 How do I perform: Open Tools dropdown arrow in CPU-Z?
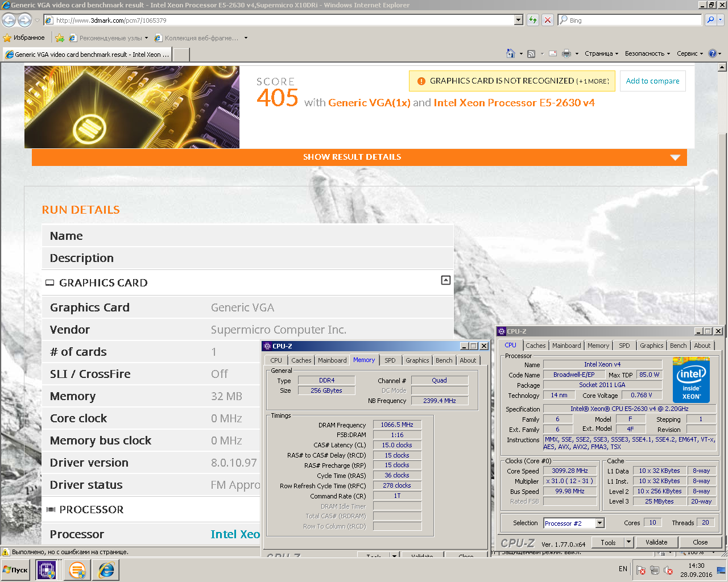click(x=628, y=542)
